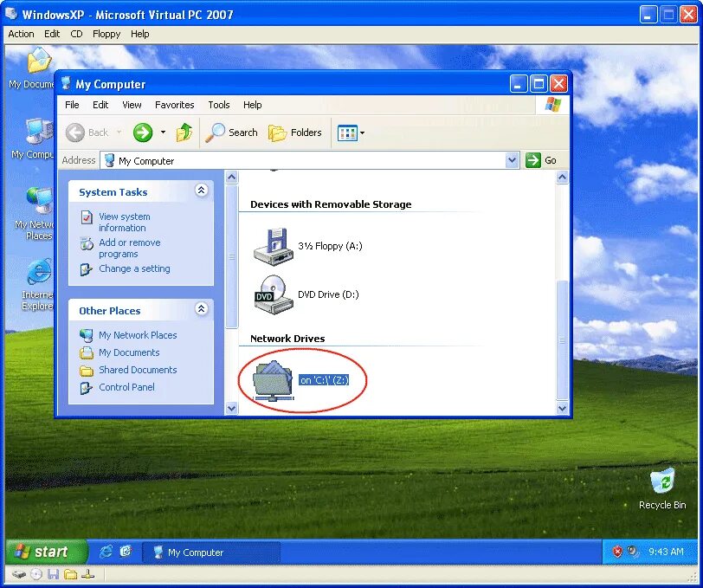Click the DVD Drive (D:) label text

329,294
